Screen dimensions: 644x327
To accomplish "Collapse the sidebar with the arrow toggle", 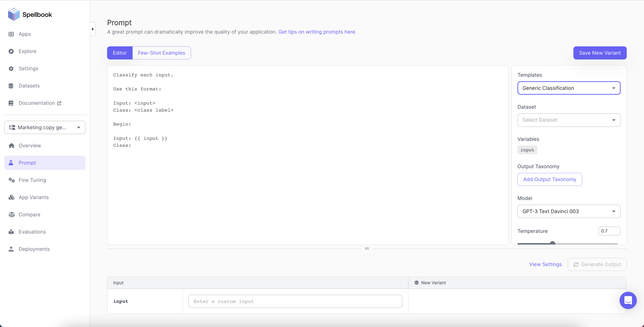I will [x=92, y=29].
